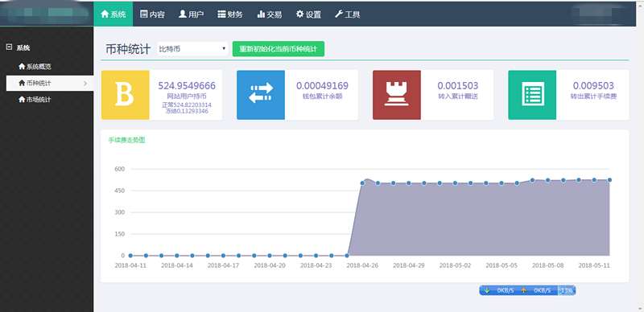Click the download speed arrow in network widget
The width and height of the screenshot is (644, 312).
(487, 290)
